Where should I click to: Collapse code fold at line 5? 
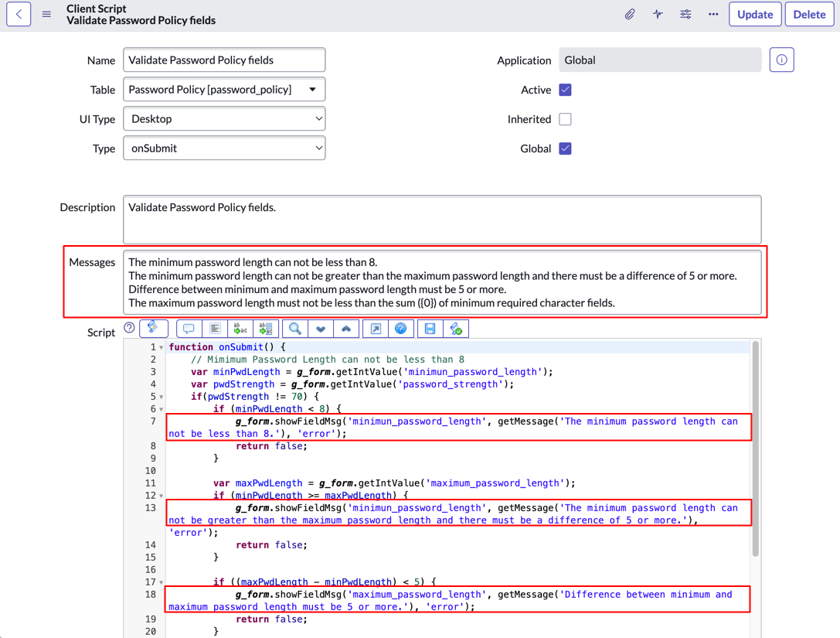point(162,397)
